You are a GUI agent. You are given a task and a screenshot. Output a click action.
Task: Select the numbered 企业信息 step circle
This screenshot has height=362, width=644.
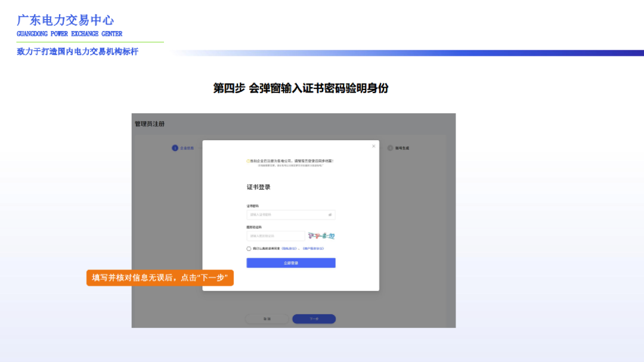[174, 147]
